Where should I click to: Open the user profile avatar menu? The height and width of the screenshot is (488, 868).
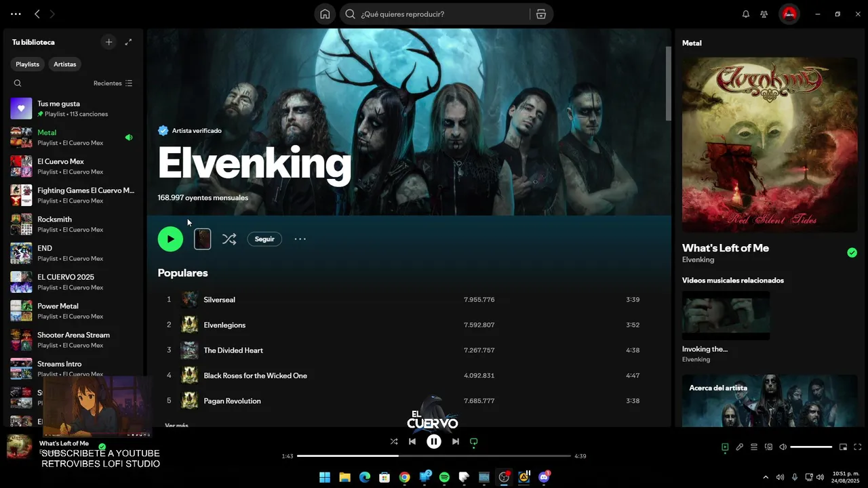pos(789,14)
